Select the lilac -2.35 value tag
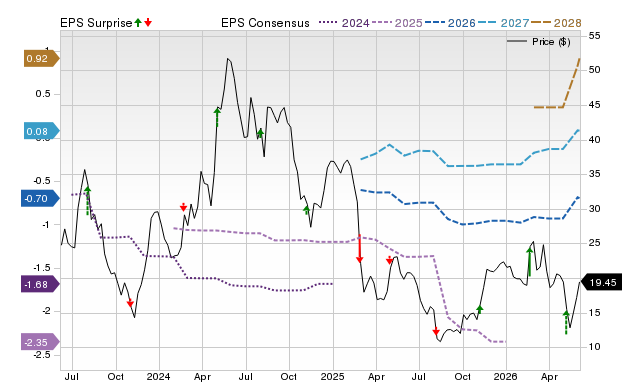This screenshot has width=640, height=382. [x=40, y=342]
